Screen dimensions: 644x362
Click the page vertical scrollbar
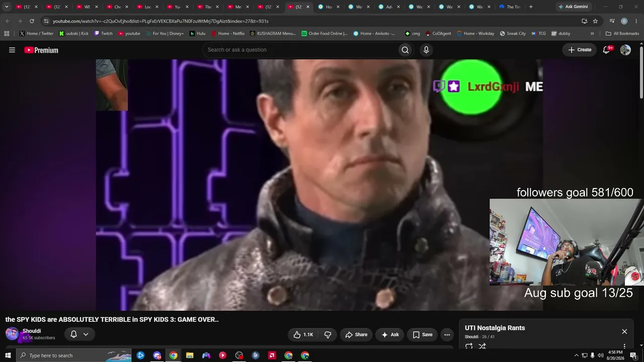(x=641, y=73)
